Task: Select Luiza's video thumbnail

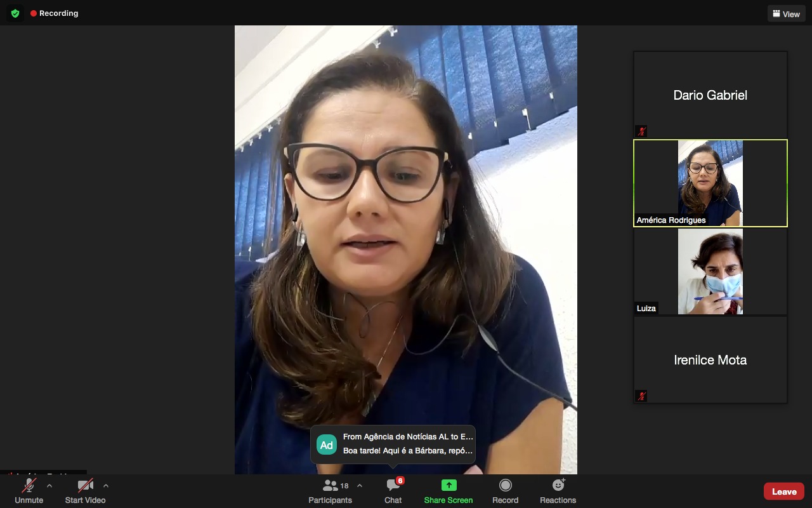Action: pos(710,271)
